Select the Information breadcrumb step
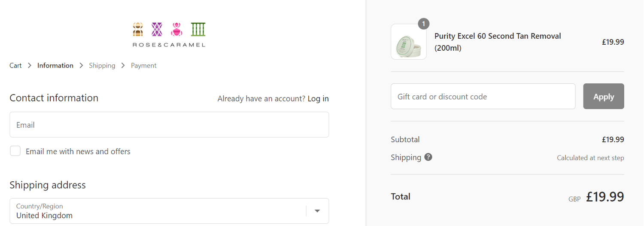The width and height of the screenshot is (644, 226). pyautogui.click(x=55, y=65)
